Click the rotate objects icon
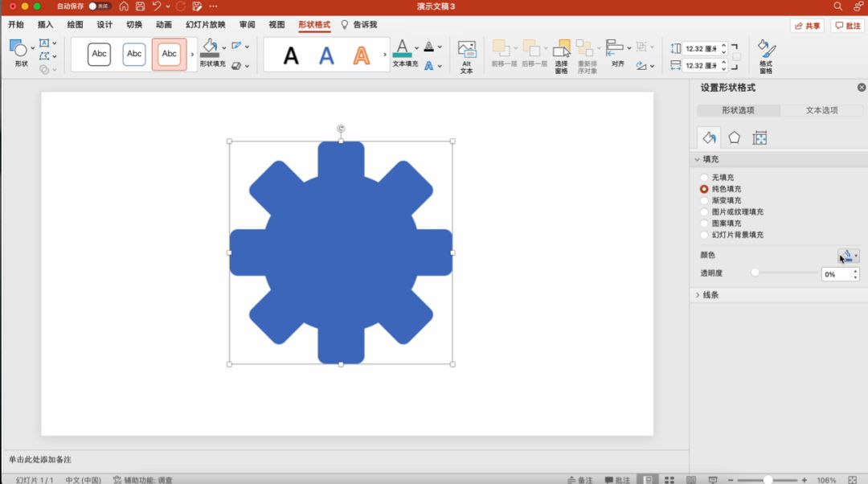Screen dimensions: 868x484 pos(641,66)
